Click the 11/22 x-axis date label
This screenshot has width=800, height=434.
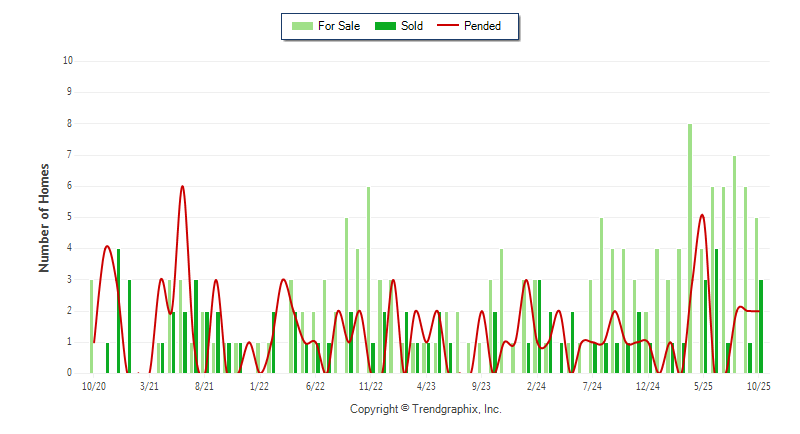(x=371, y=386)
